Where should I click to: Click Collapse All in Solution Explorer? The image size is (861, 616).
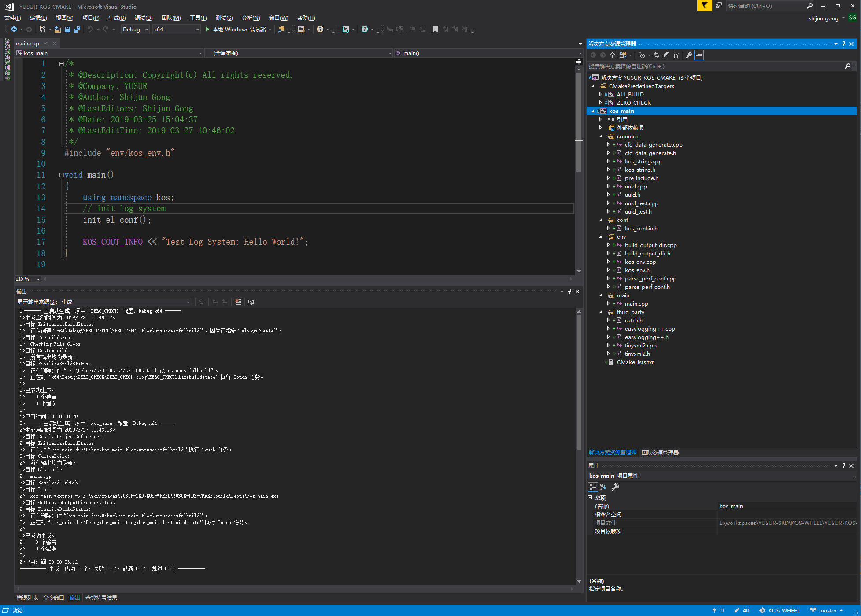coord(666,55)
